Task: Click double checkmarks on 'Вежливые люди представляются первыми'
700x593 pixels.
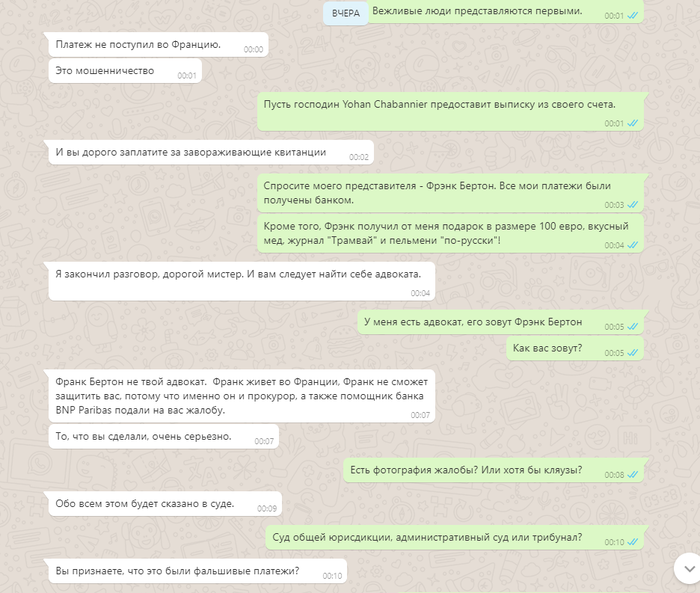Action: (x=633, y=16)
